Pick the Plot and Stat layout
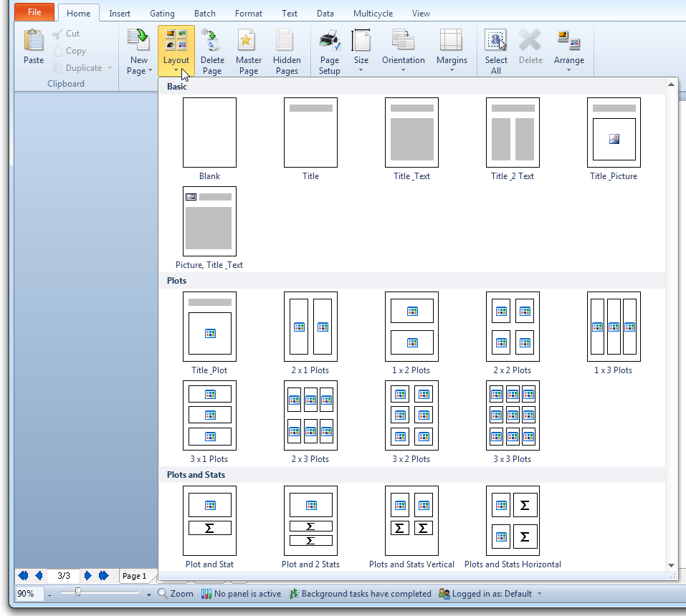Screen dimensions: 686x616 click(210, 521)
